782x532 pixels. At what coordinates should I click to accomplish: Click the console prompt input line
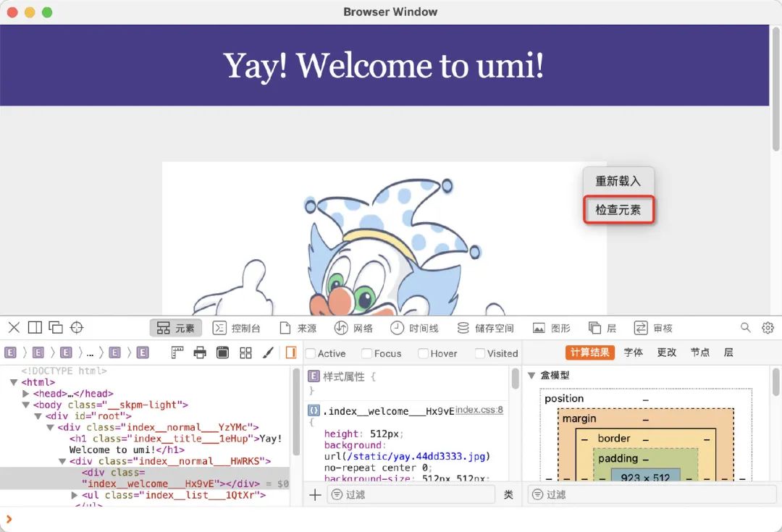tap(391, 520)
